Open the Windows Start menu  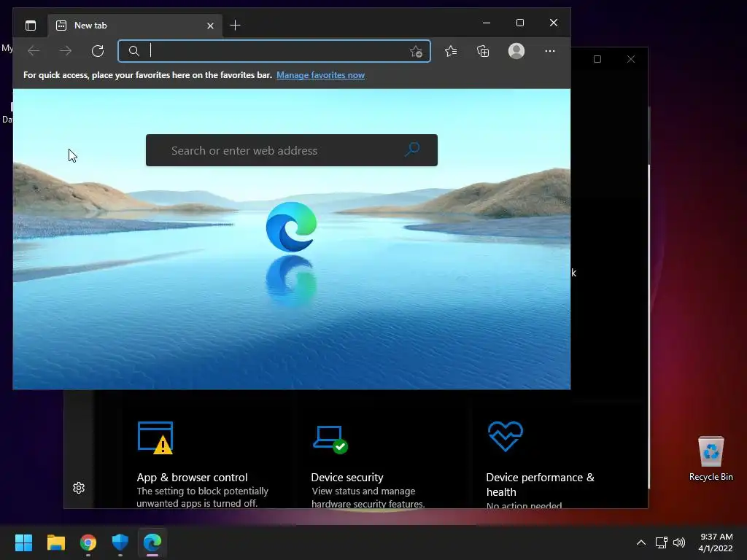(x=23, y=542)
